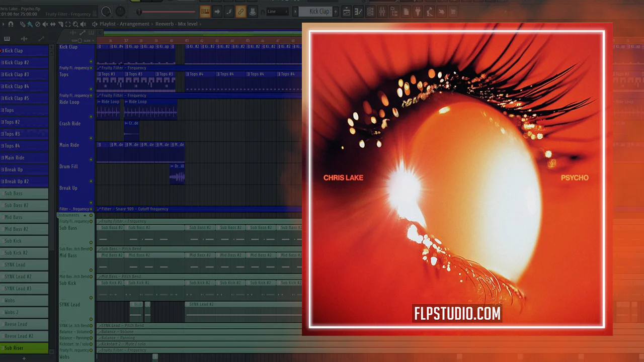Open the shopping cart icon
This screenshot has width=644, height=362.
coord(453,12)
